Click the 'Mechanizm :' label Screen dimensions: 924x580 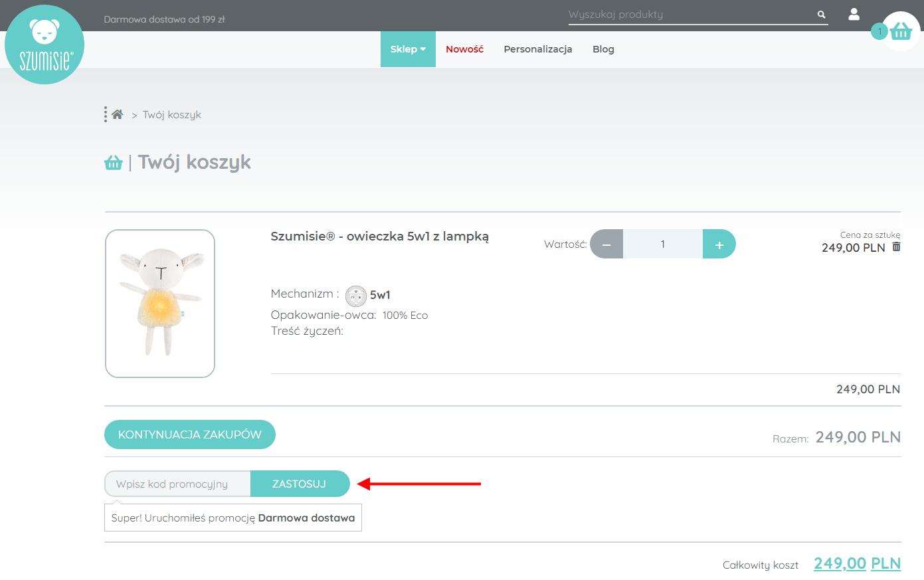pyautogui.click(x=305, y=294)
